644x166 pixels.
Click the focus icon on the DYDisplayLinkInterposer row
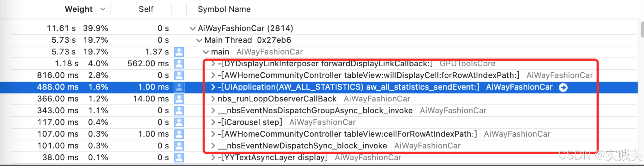tap(179, 63)
